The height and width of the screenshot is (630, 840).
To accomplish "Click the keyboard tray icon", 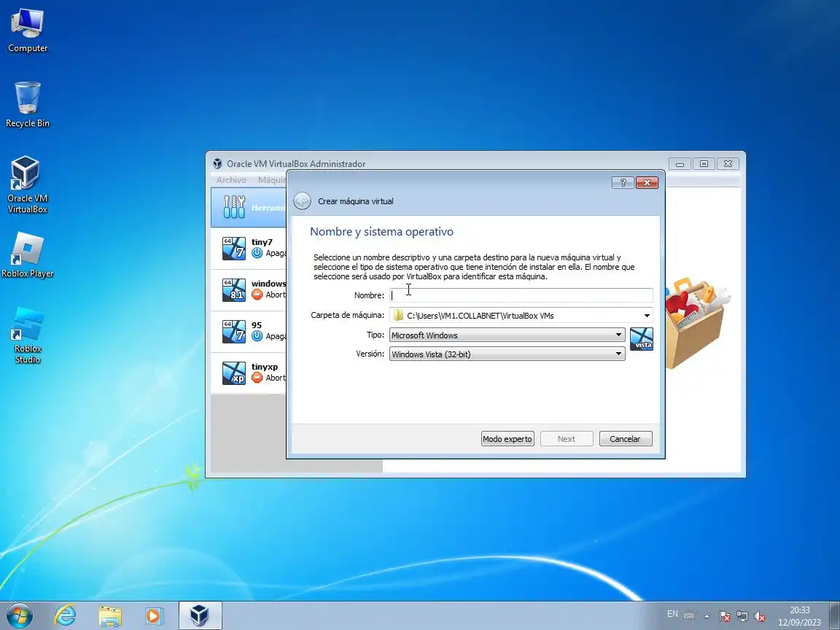I will (690, 615).
